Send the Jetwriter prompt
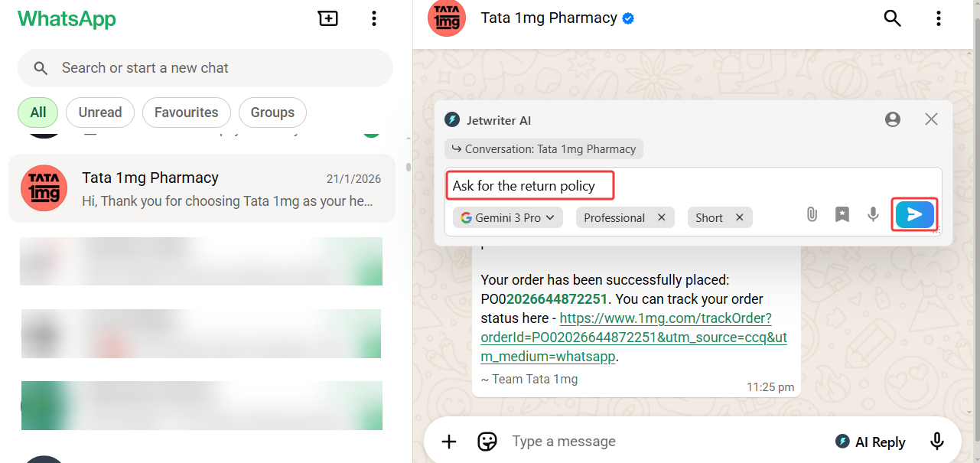 [x=915, y=215]
